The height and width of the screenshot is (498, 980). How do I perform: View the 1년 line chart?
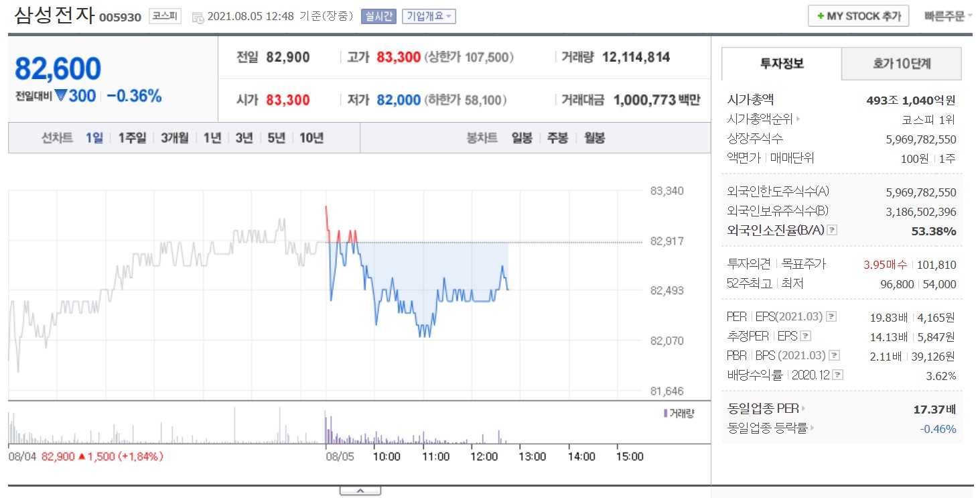point(212,138)
